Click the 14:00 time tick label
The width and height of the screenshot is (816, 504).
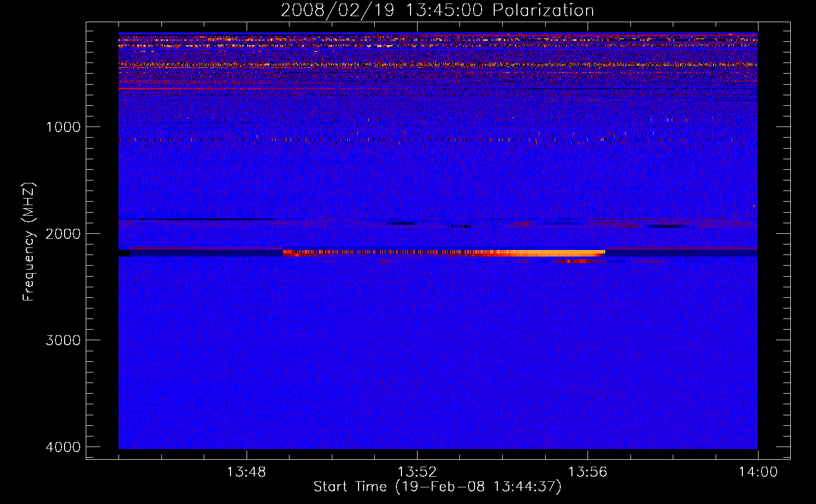tap(758, 472)
